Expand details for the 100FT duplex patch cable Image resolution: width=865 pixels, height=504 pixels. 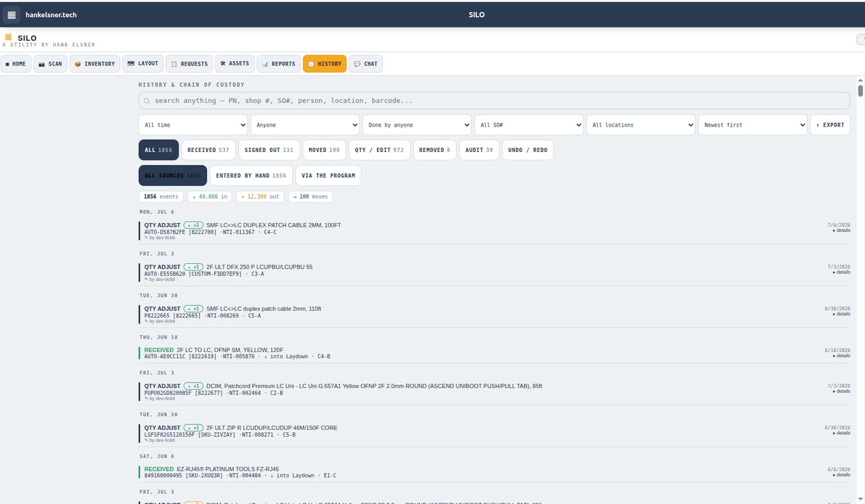[x=842, y=230]
